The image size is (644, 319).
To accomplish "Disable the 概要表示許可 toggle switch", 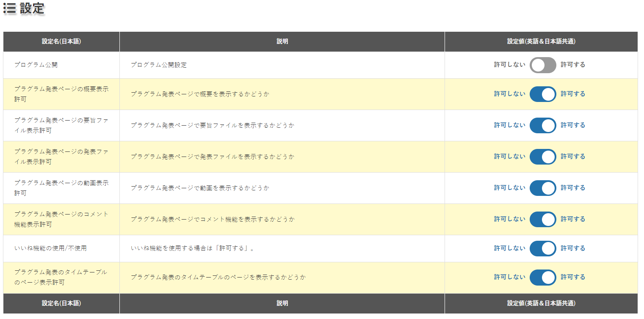I will pos(543,94).
